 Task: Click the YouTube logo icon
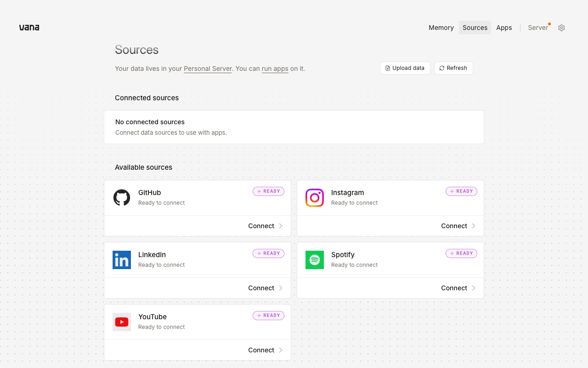[x=122, y=322]
